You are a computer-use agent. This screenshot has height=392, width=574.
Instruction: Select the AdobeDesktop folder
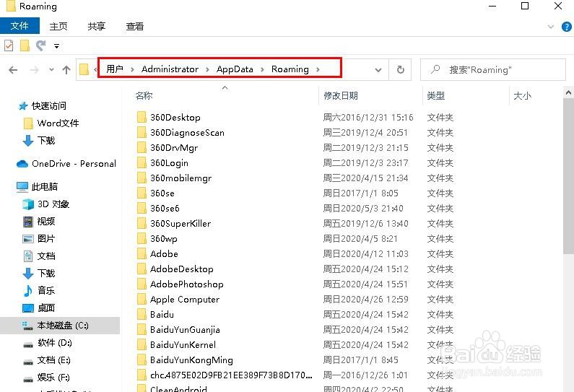181,269
